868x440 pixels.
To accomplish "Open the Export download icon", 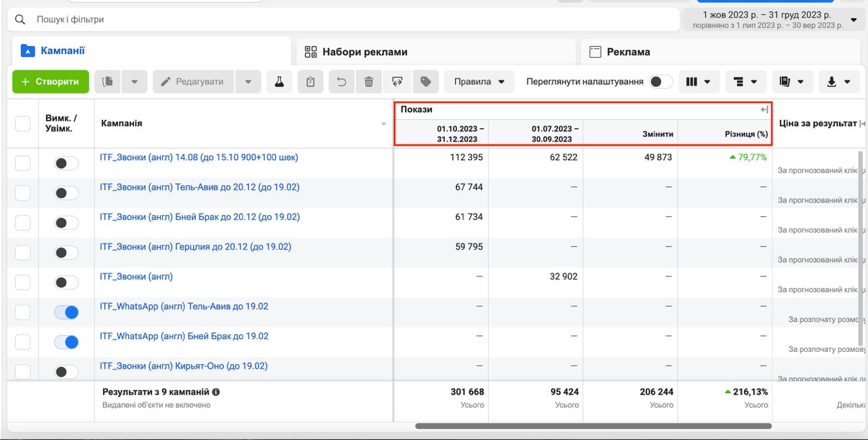I will pyautogui.click(x=839, y=81).
